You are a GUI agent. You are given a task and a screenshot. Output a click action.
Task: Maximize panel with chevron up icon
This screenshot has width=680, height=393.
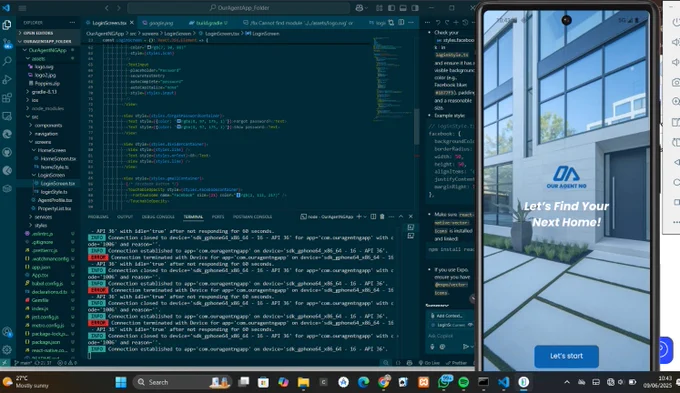click(x=401, y=216)
